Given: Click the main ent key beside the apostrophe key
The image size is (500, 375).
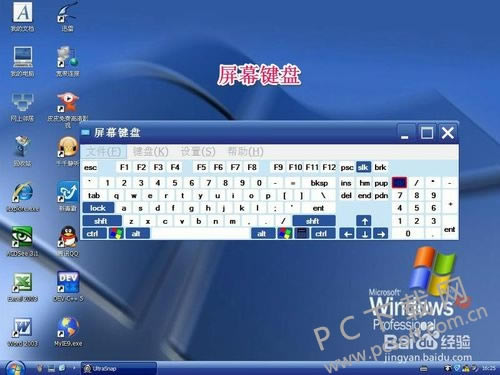Looking at the screenshot, I should 318,208.
